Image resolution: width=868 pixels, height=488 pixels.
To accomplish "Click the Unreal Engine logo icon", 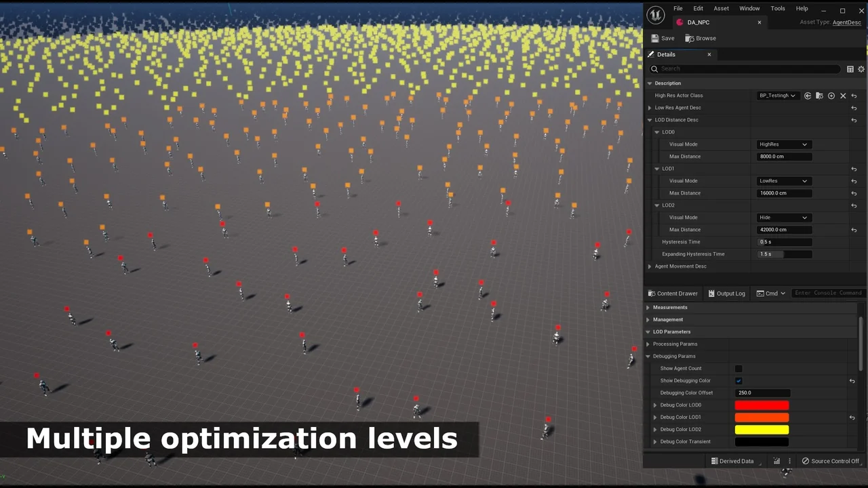I will pos(655,15).
